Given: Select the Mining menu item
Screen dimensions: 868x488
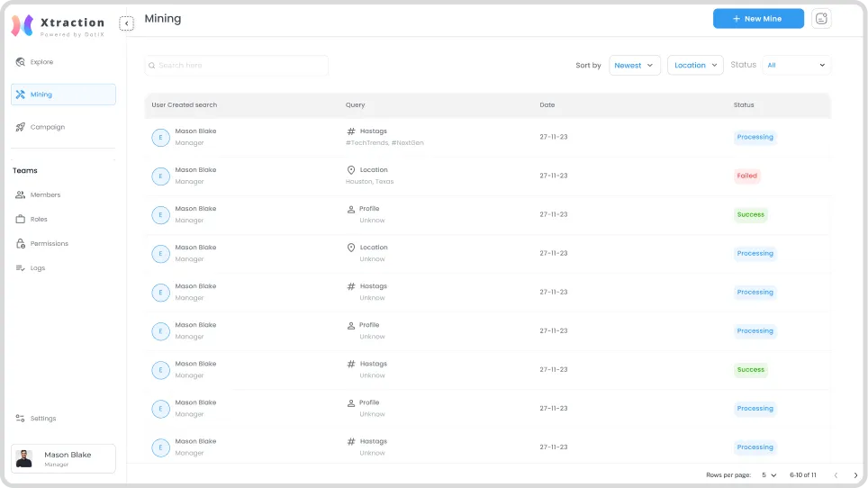Looking at the screenshot, I should point(63,95).
